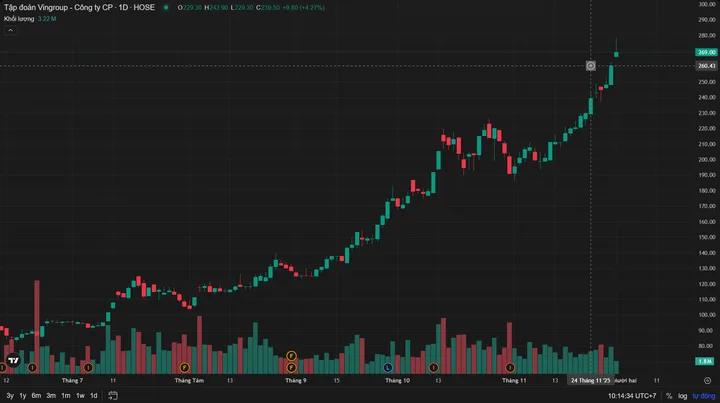
Task: Select the 1m time range
Action: point(66,395)
